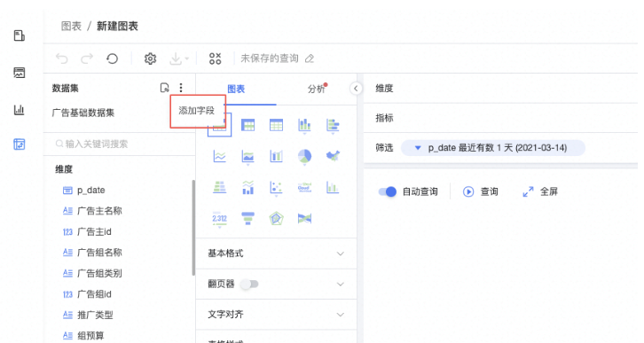Edit query name with pencil icon
The width and height of the screenshot is (644, 343).
pos(310,58)
